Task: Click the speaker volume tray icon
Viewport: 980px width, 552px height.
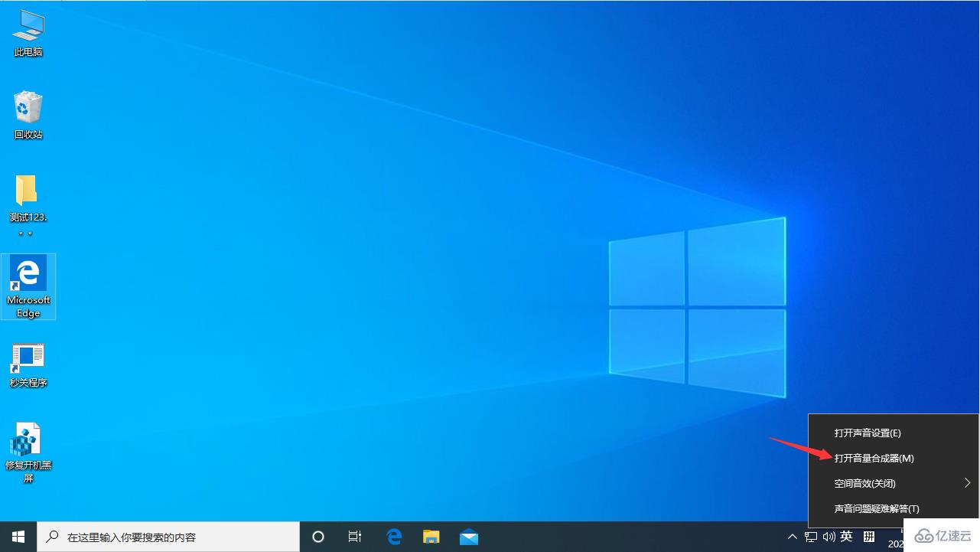Action: (829, 537)
